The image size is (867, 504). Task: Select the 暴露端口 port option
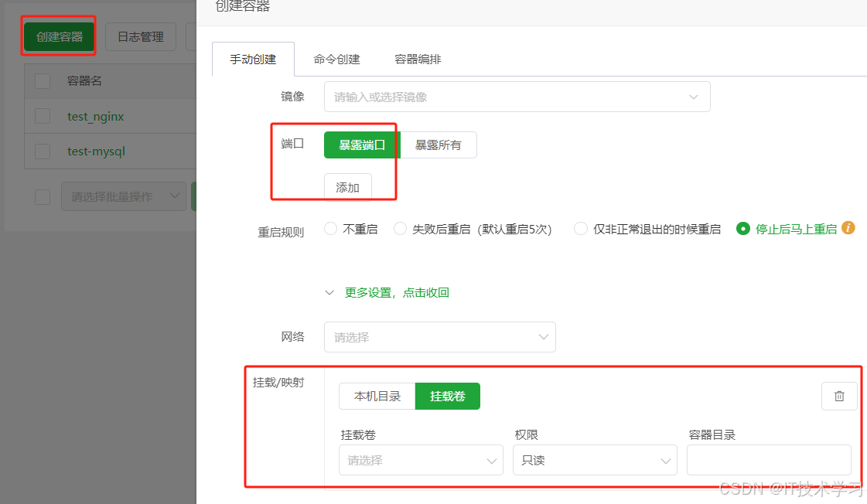coord(362,145)
